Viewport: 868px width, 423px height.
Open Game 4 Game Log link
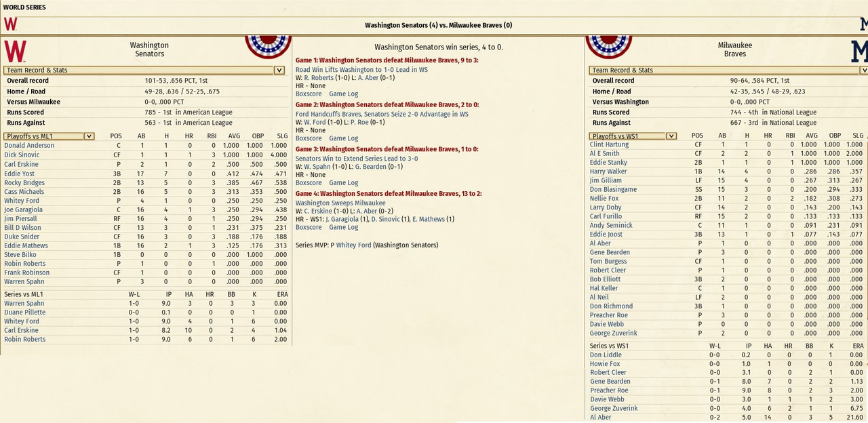pos(343,227)
